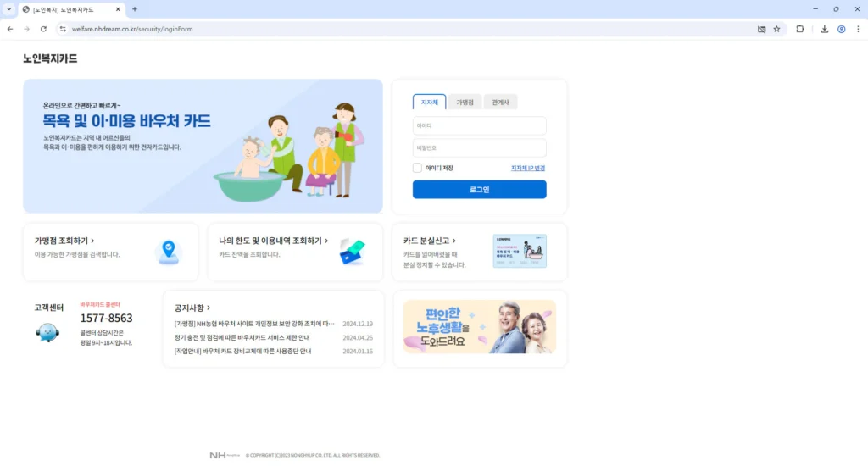Expand 공지사항 list via its chevron heading
Viewport: 868px width, 466px height.
[x=192, y=308]
